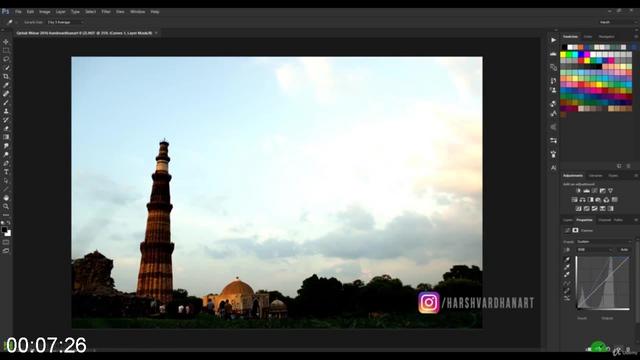Image resolution: width=640 pixels, height=360 pixels.
Task: Select the Hand tool
Action: 6,198
